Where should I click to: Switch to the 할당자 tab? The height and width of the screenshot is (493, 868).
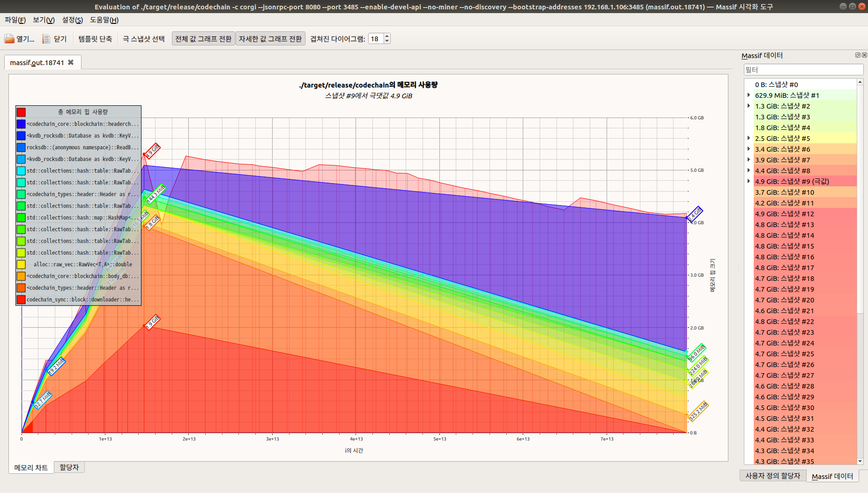[x=69, y=467]
